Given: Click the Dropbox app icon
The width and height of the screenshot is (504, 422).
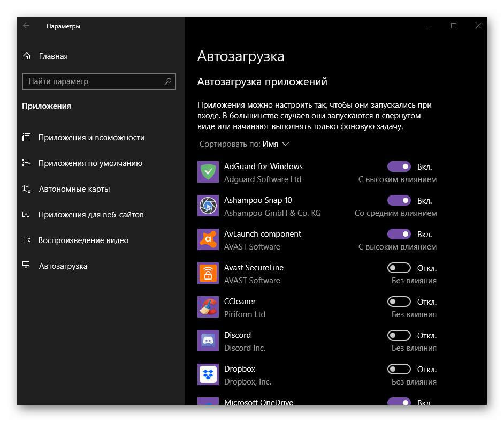Looking at the screenshot, I should [x=208, y=375].
